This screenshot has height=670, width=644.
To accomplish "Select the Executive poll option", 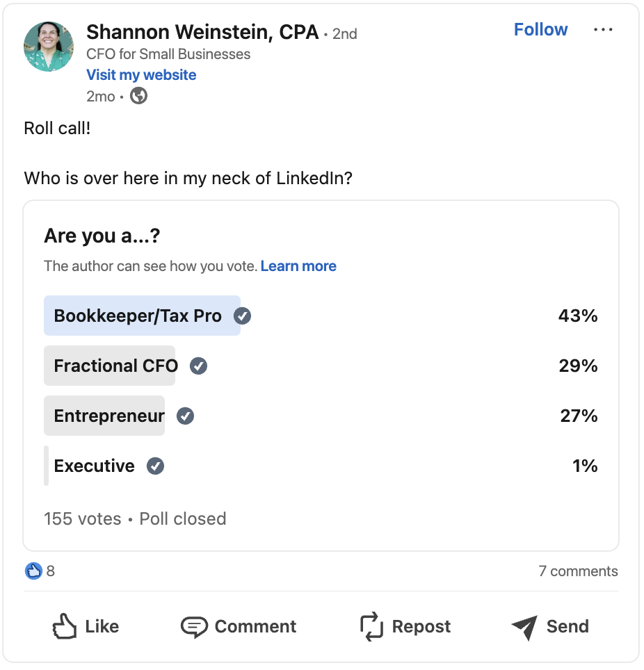I will (x=94, y=466).
